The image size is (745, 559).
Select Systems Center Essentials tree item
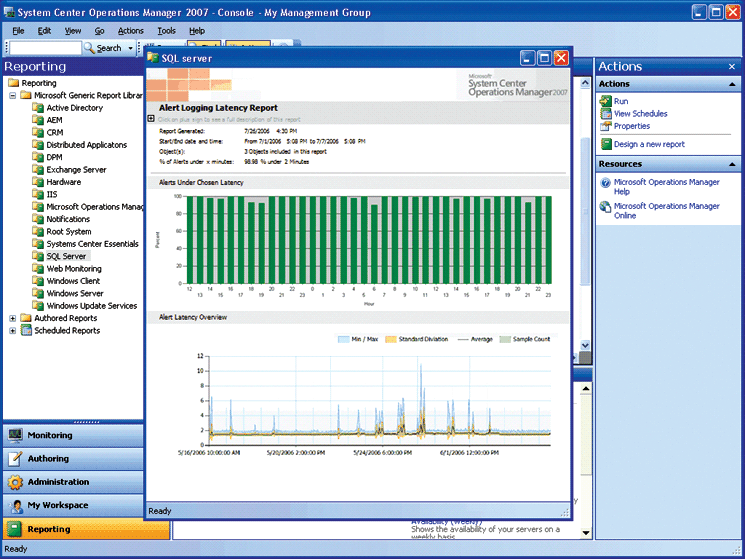click(x=92, y=244)
